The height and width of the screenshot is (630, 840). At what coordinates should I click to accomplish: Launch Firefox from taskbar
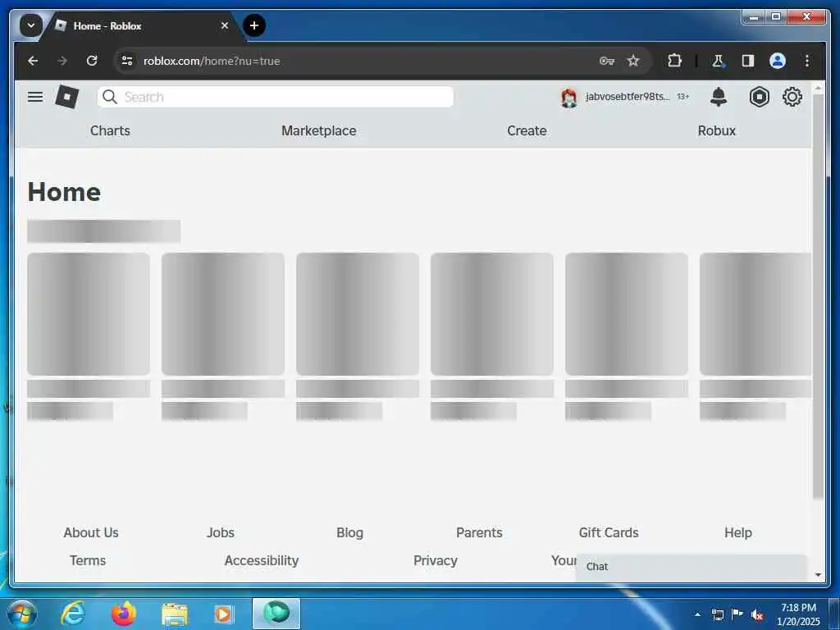[124, 614]
